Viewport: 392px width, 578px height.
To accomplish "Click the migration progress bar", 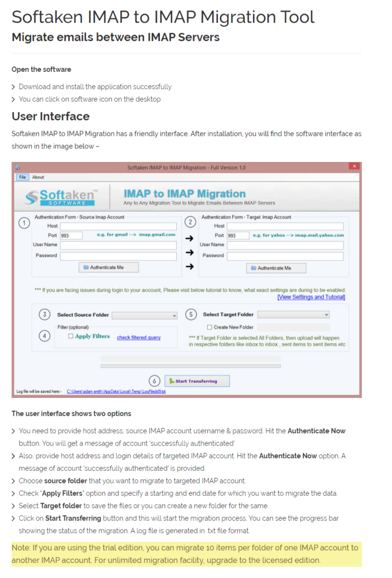I will coord(190,366).
